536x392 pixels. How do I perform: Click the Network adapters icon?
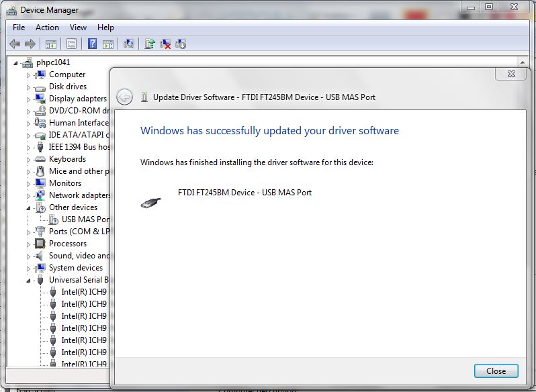click(x=40, y=195)
